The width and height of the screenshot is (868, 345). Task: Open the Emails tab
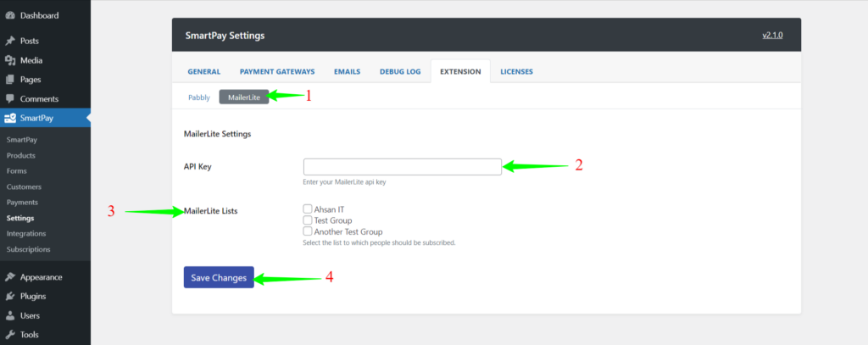point(347,71)
